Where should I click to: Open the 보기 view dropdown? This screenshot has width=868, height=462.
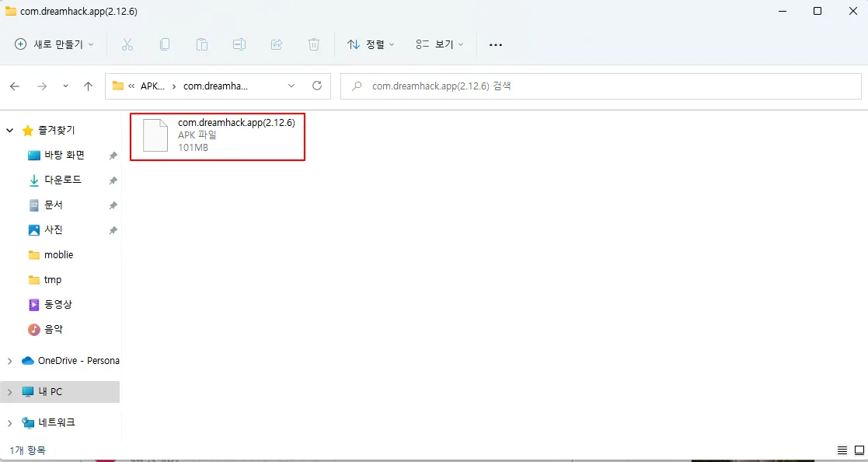pyautogui.click(x=440, y=44)
